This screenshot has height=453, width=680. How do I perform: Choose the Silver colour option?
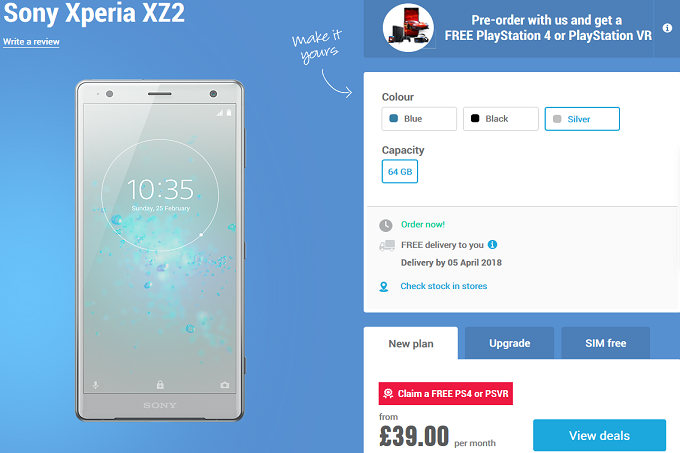coord(582,119)
